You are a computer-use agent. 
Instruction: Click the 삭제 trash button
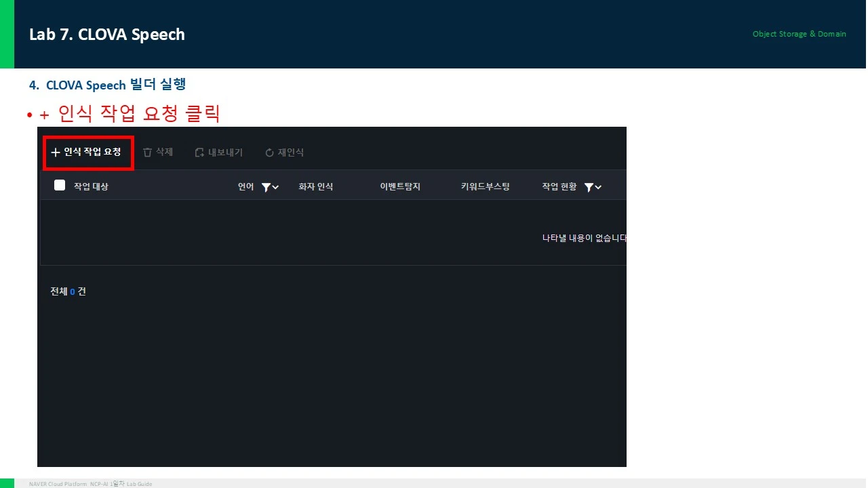(158, 152)
